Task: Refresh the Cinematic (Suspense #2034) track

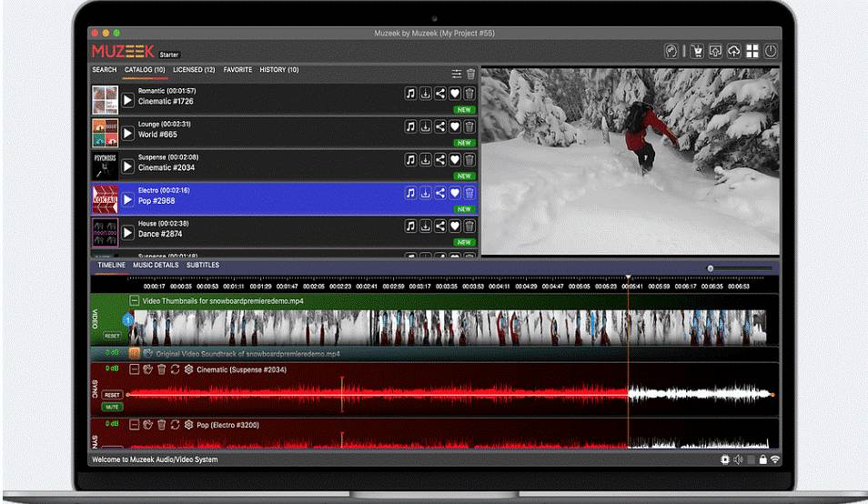Action: 175,369
